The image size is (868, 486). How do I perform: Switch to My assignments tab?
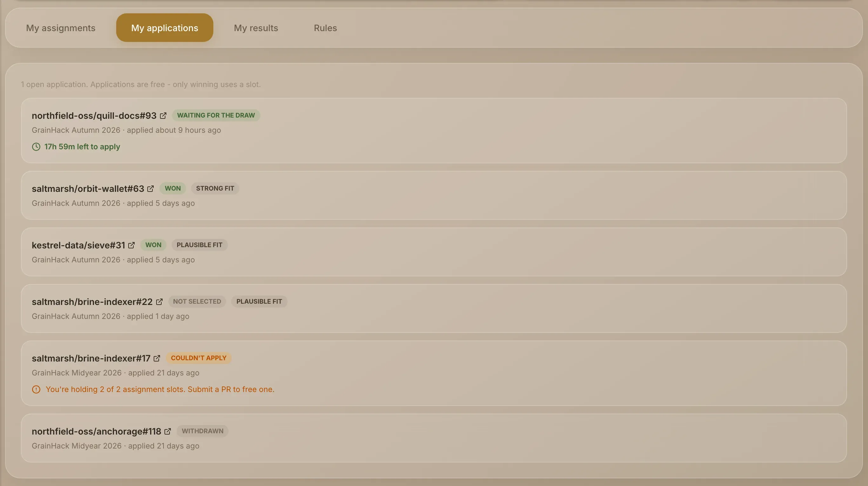(x=61, y=28)
